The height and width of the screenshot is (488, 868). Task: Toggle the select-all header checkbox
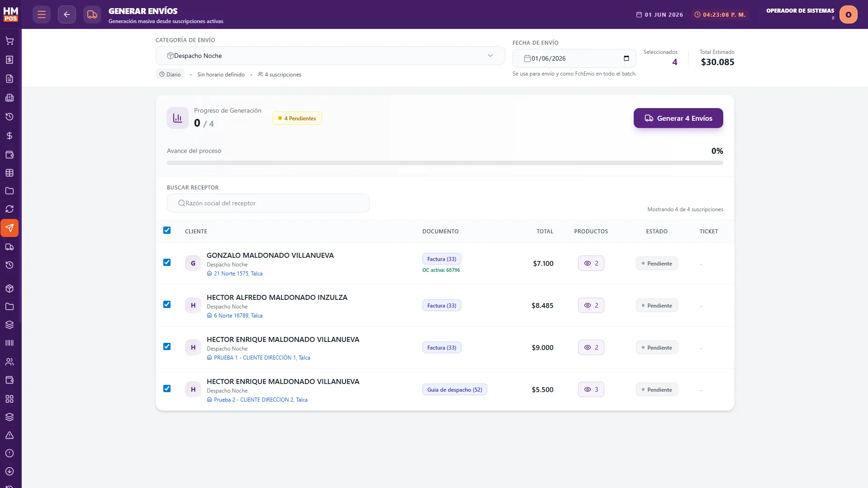(167, 230)
